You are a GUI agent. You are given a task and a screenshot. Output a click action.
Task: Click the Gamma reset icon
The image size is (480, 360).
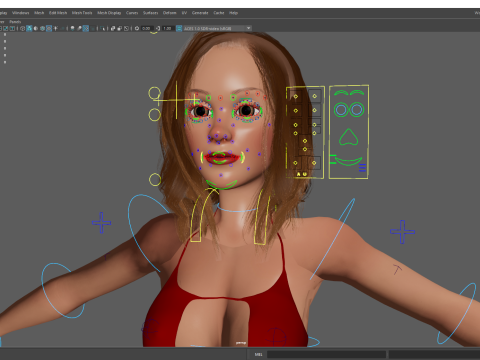click(158, 28)
